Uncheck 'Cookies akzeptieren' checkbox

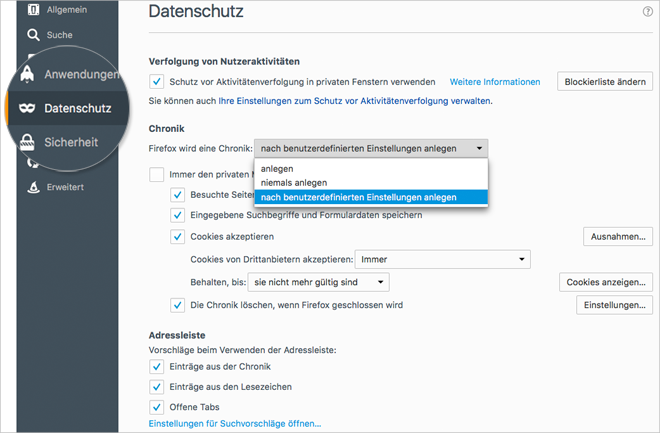pos(177,237)
